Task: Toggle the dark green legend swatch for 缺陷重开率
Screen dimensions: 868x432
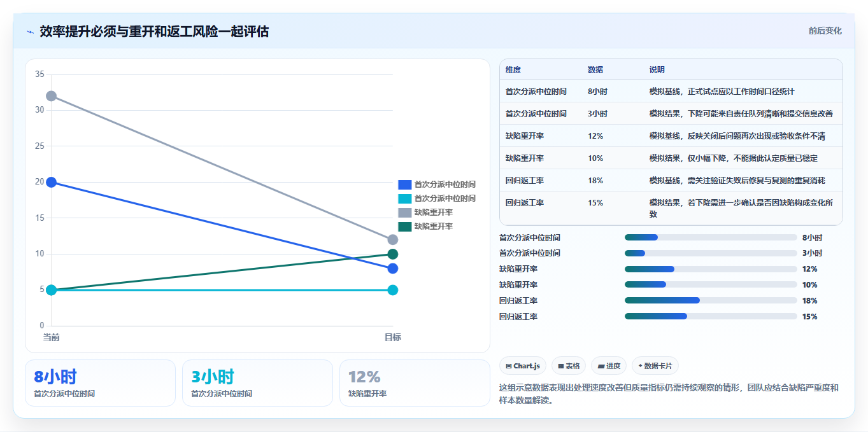Action: pos(405,226)
